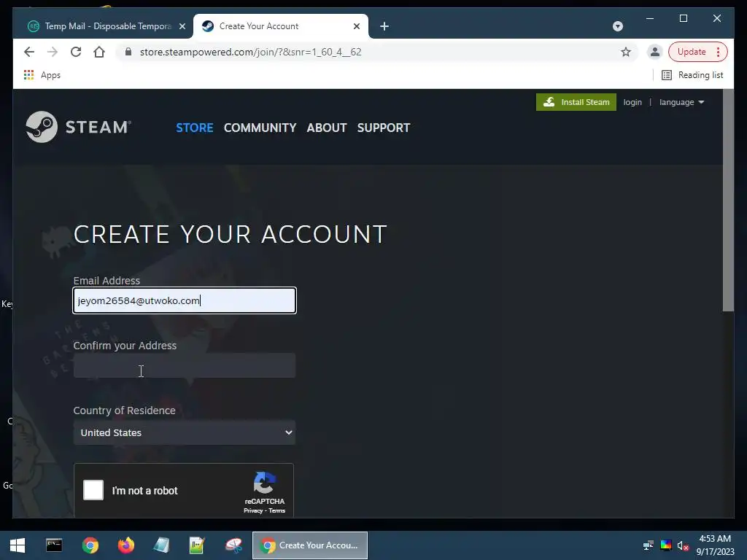This screenshot has width=747, height=560.
Task: Click the network tray icon
Action: tap(648, 545)
